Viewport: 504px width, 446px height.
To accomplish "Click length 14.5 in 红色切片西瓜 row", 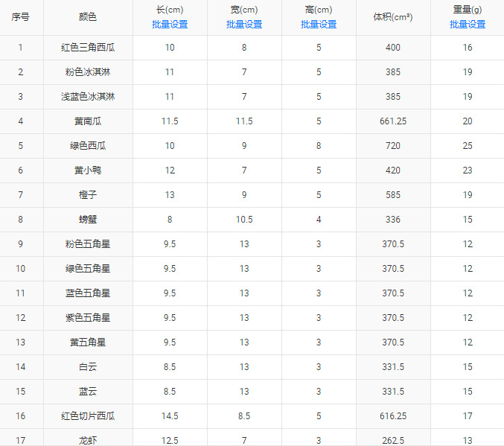I will point(170,416).
